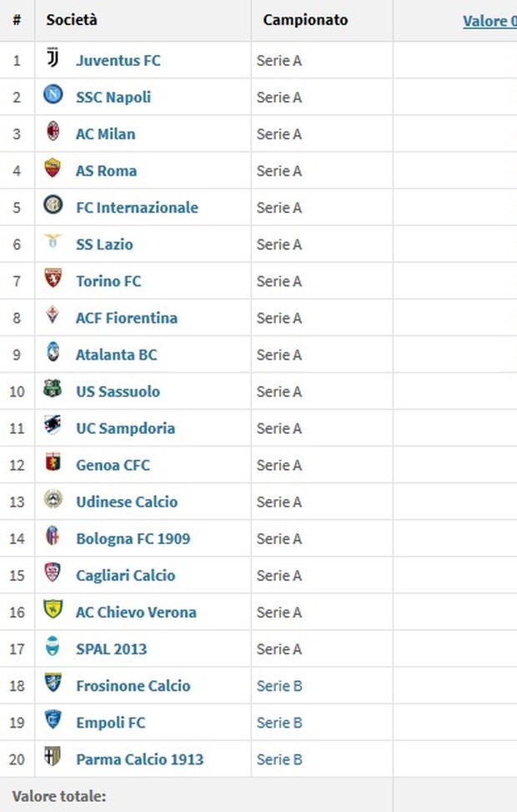Click the AC Chievo Verona crest
Viewport: 517px width, 812px height.
(x=53, y=611)
